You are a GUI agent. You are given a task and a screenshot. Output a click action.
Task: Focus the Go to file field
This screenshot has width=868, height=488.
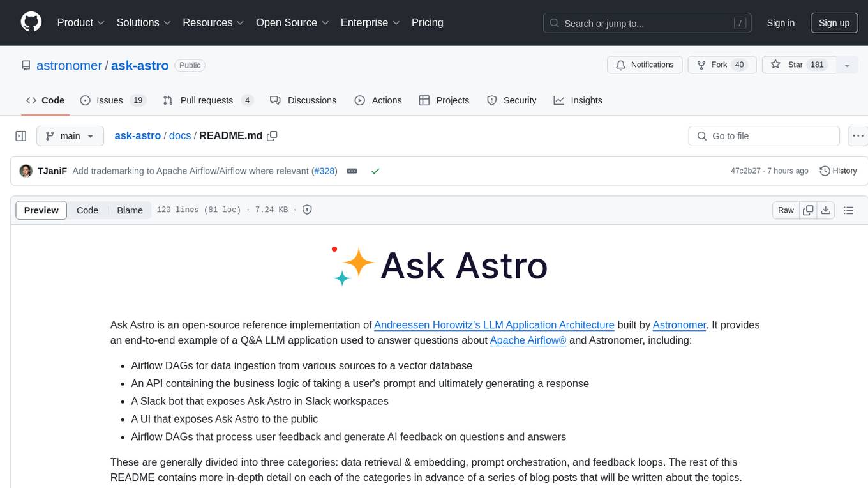pyautogui.click(x=764, y=136)
